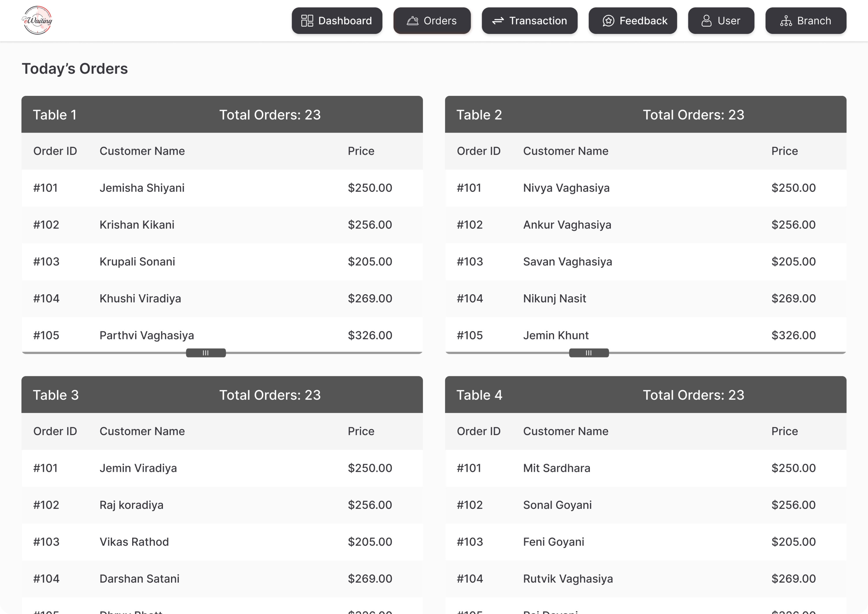
Task: Click the Branch button
Action: (806, 21)
